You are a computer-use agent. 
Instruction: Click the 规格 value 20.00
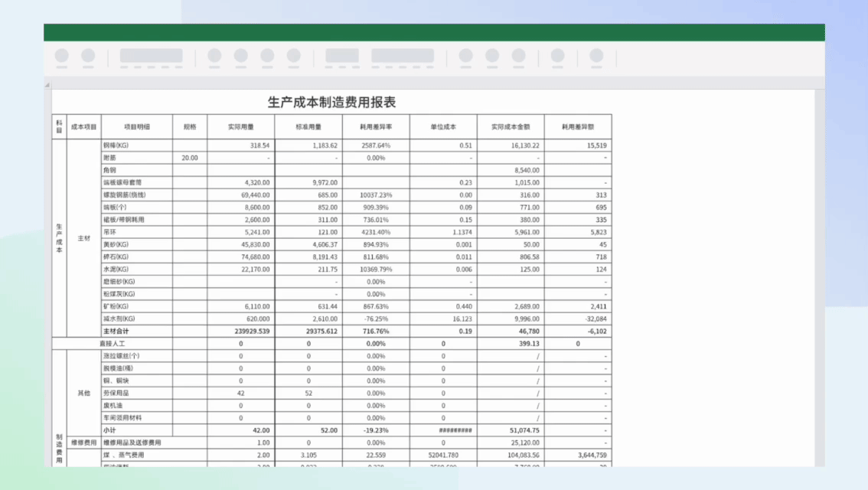click(x=190, y=158)
